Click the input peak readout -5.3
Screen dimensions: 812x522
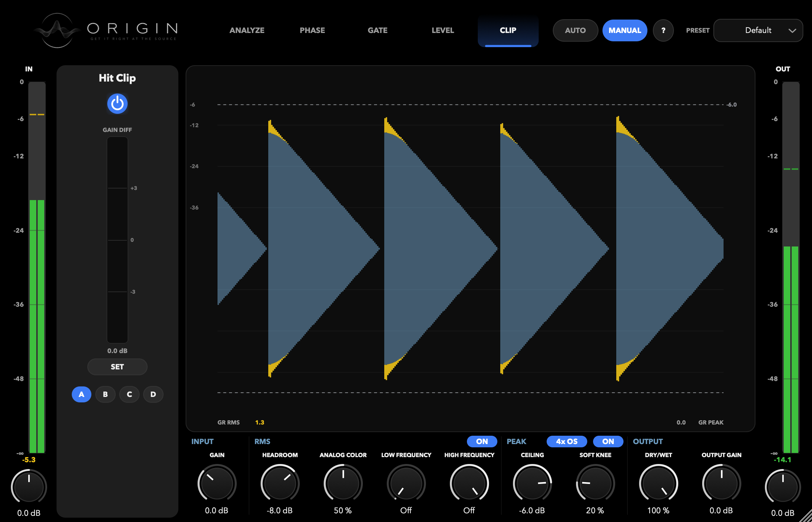[x=29, y=460]
